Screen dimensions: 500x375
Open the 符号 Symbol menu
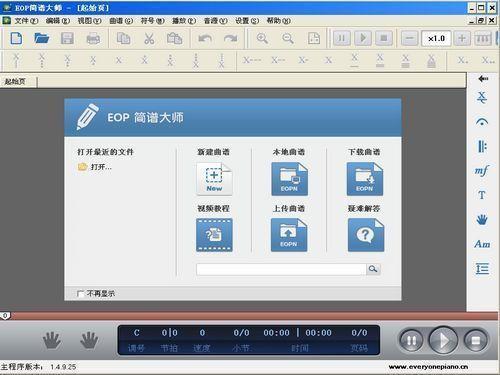coord(152,21)
